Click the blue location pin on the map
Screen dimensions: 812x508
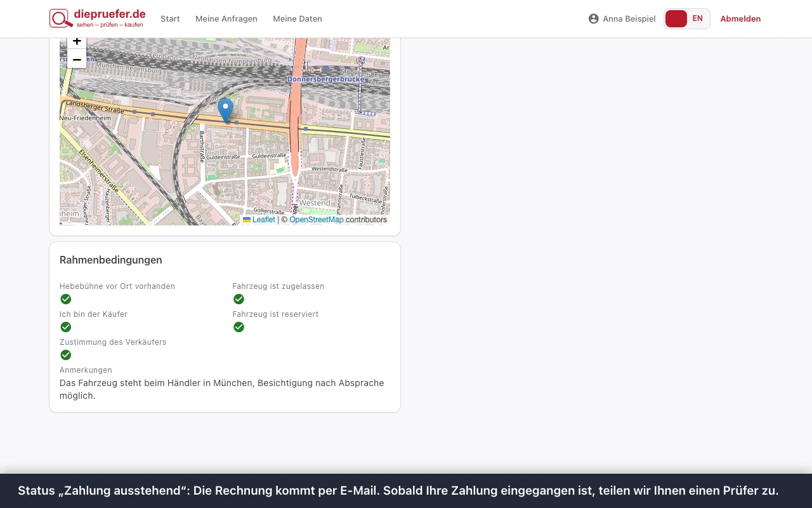click(225, 110)
